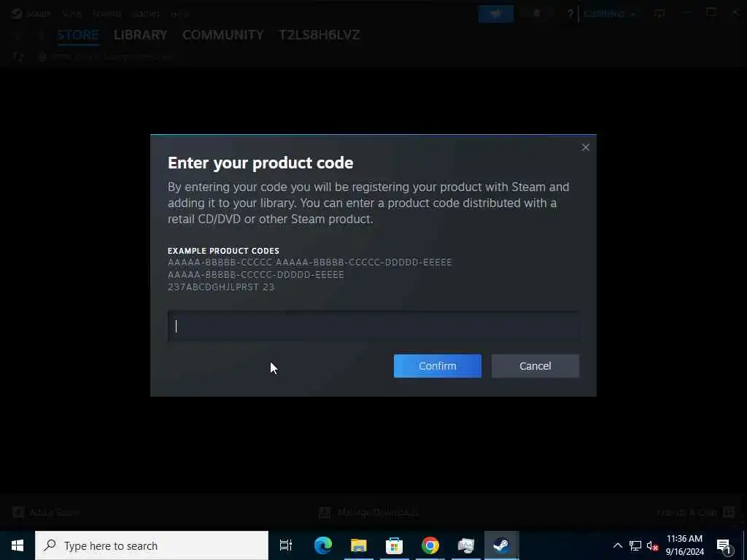
Task: Select the example code 237ABCDGHJLPRST 23
Action: [221, 287]
